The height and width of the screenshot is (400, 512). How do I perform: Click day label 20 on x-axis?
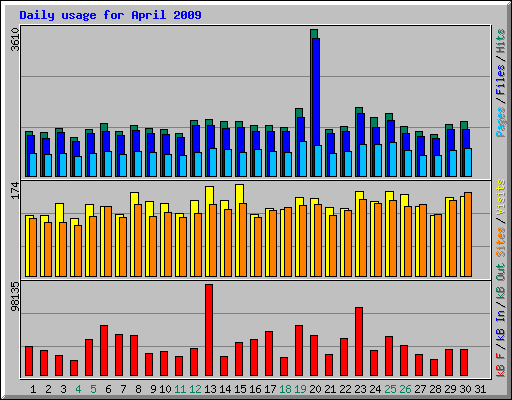tap(315, 389)
